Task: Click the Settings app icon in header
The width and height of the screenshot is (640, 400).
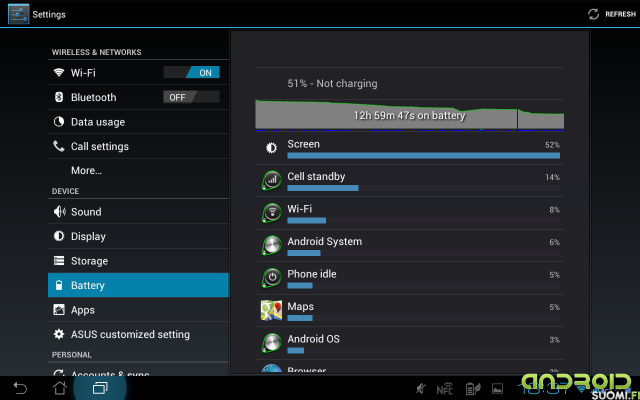Action: pyautogui.click(x=19, y=14)
